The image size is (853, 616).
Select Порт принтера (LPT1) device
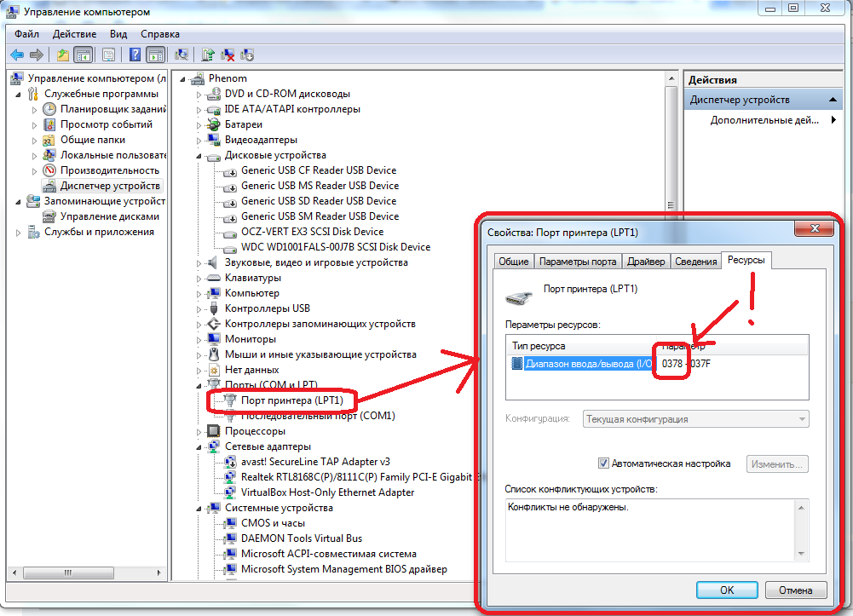click(x=292, y=400)
